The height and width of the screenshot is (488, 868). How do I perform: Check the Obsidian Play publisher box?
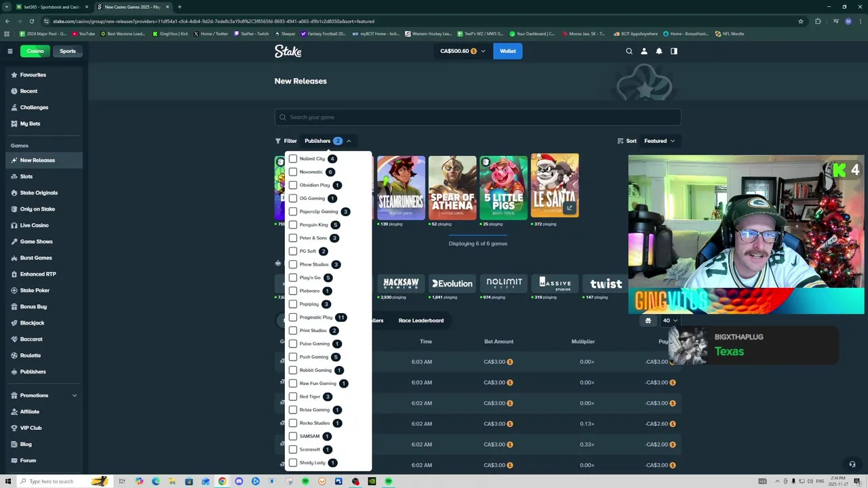(293, 185)
